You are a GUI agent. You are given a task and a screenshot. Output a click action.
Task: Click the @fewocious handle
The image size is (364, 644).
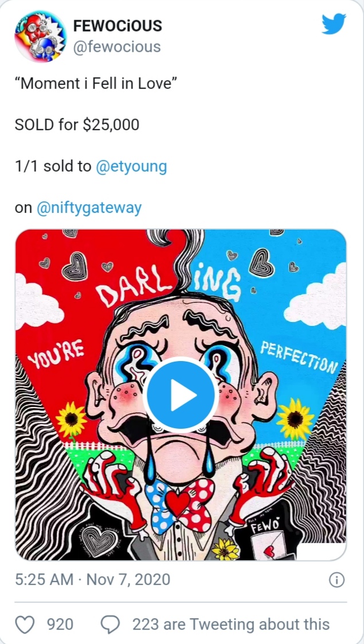point(116,47)
